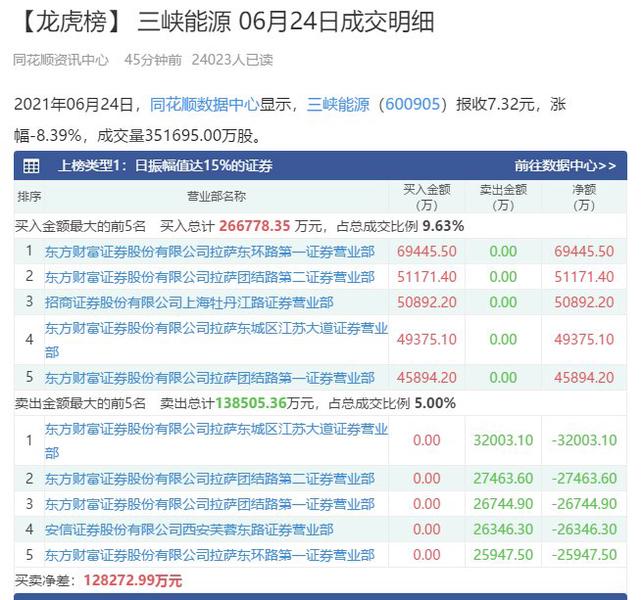The image size is (643, 600).
Task: Click sell amount 27463.60 in 卖出金额 column
Action: (503, 478)
